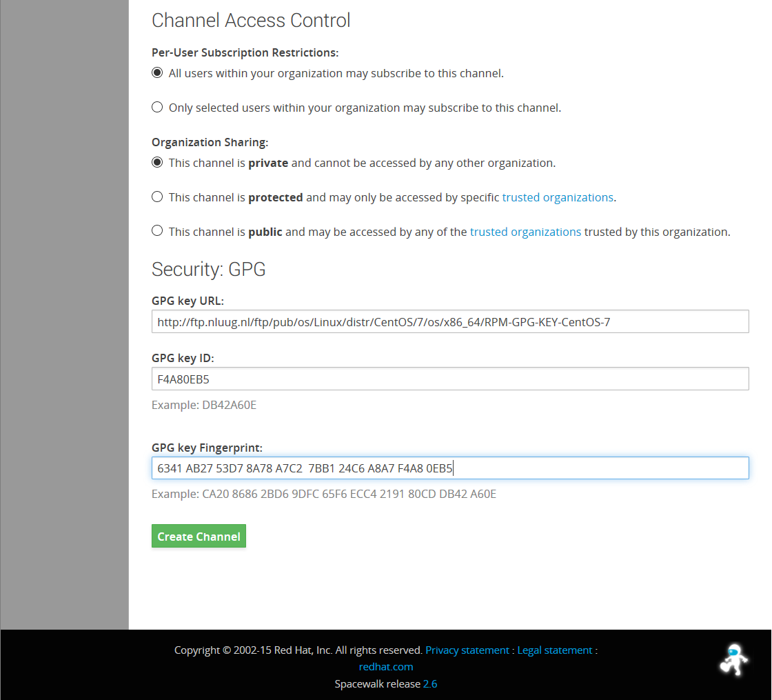Visit the redhat.com footer link
The height and width of the screenshot is (700, 772).
coord(386,666)
